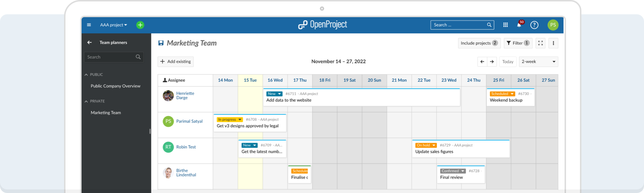Jump to Today in the calendar
644x193 pixels.
[x=508, y=62]
